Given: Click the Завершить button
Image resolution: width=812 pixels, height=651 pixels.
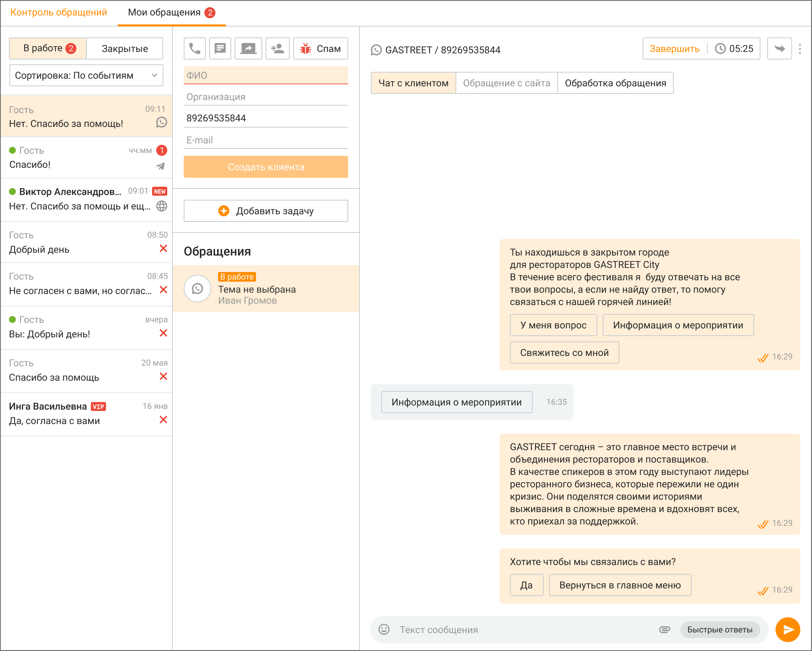Looking at the screenshot, I should point(674,48).
